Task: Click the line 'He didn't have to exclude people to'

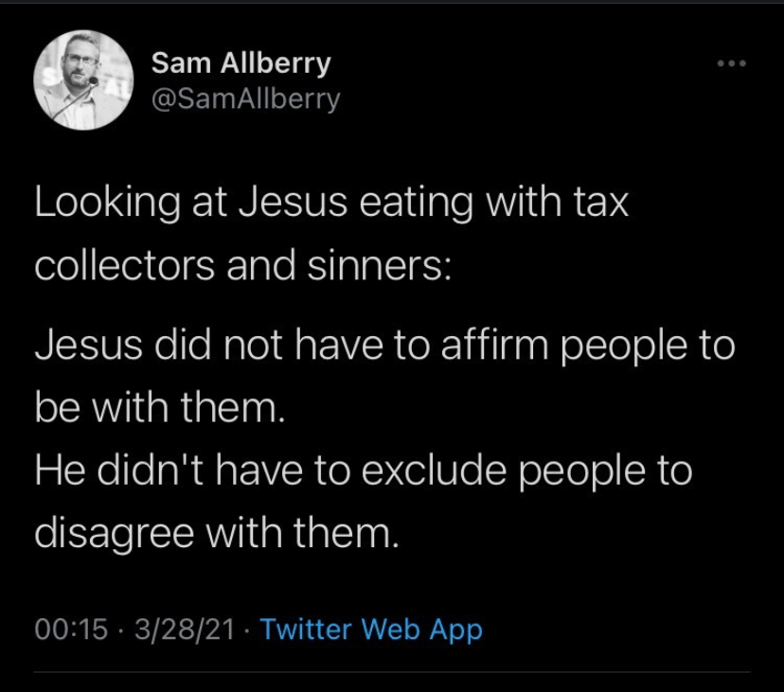Action: [364, 470]
